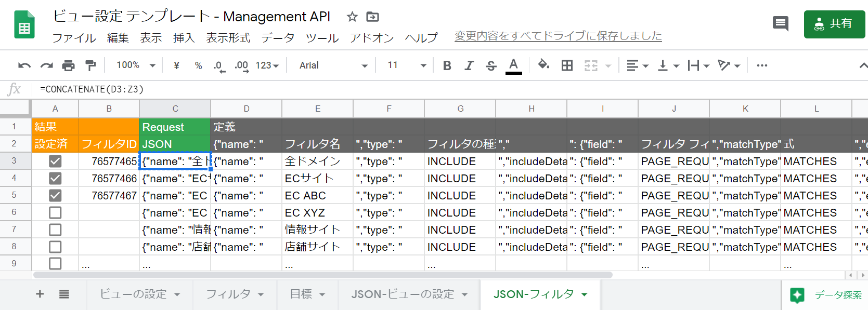Image resolution: width=868 pixels, height=310 pixels.
Task: Open the borders menu
Action: pos(567,65)
